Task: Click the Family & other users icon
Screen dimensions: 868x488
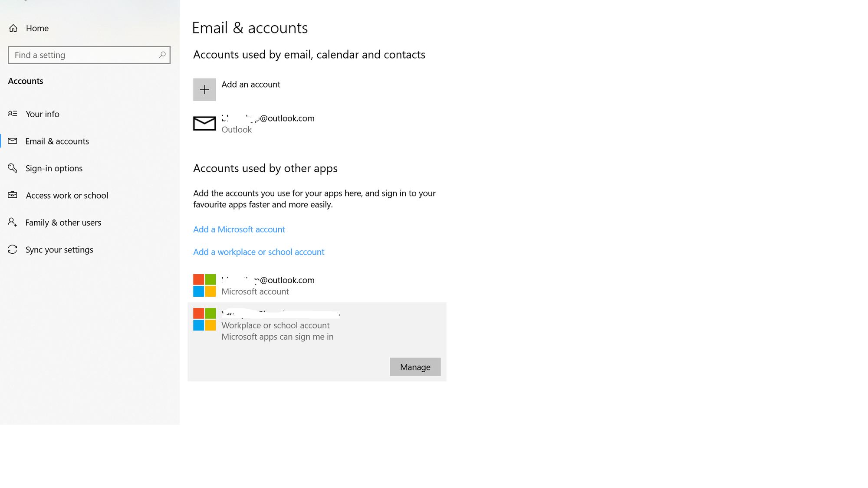Action: pos(13,222)
